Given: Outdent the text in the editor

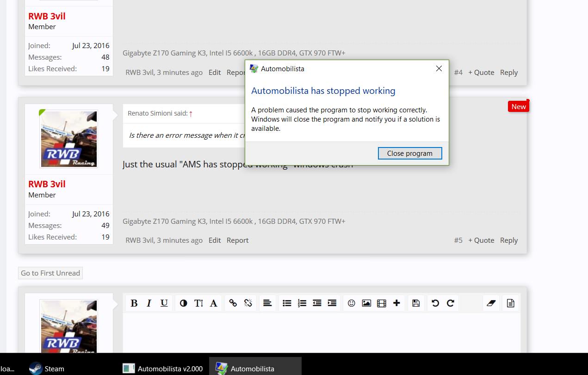Looking at the screenshot, I should pyautogui.click(x=317, y=303).
